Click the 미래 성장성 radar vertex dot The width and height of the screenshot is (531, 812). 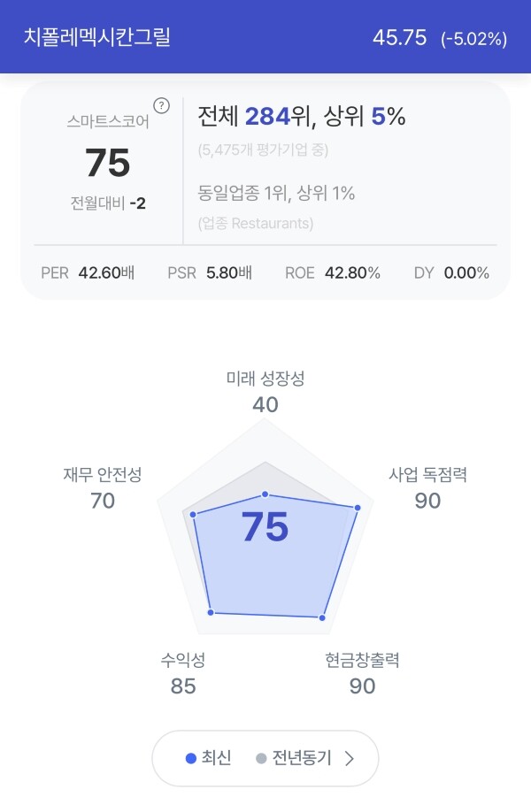pyautogui.click(x=265, y=494)
